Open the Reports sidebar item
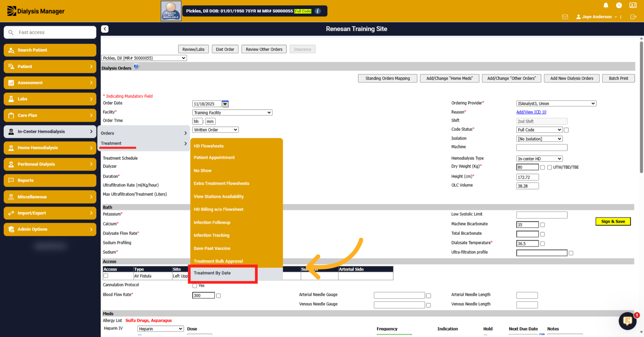 [50, 180]
